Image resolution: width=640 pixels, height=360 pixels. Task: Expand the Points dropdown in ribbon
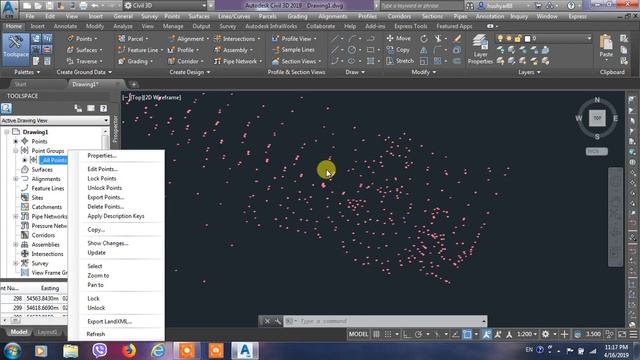pyautogui.click(x=96, y=39)
